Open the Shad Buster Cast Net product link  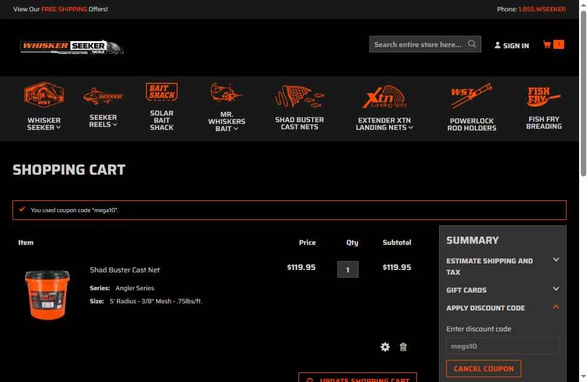point(125,270)
